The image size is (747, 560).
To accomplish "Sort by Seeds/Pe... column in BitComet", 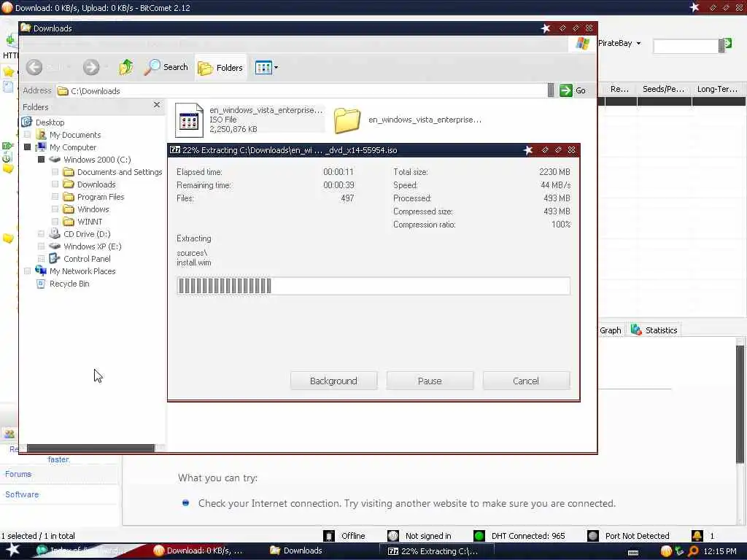I will [x=664, y=89].
